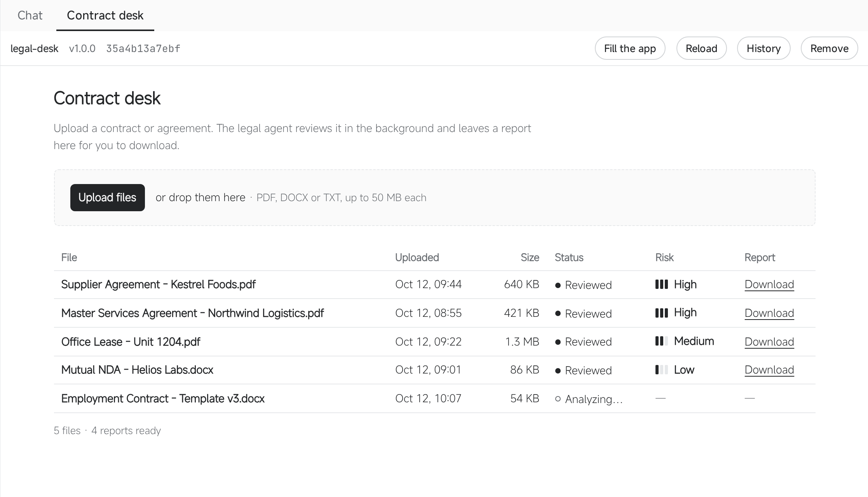
Task: Click the Oct 12, 10:07 upload time
Action: [x=428, y=398]
